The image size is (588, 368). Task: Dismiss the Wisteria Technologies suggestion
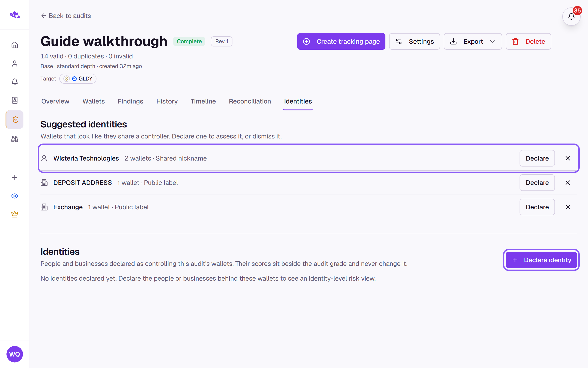[568, 158]
